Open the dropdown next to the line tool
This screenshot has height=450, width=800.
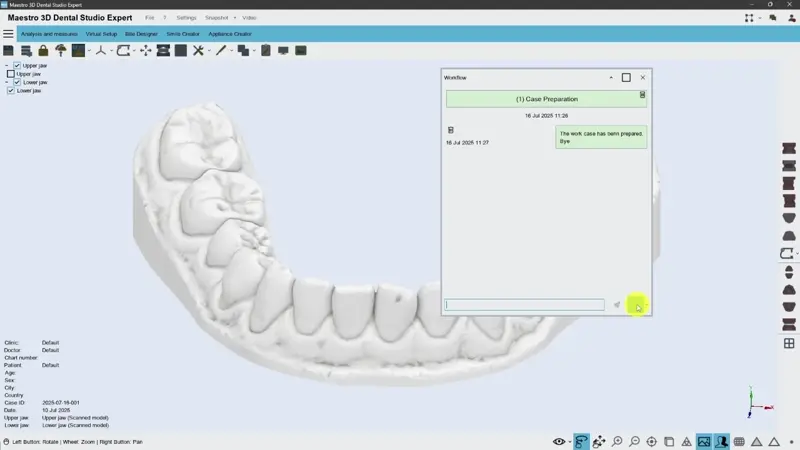point(232,51)
